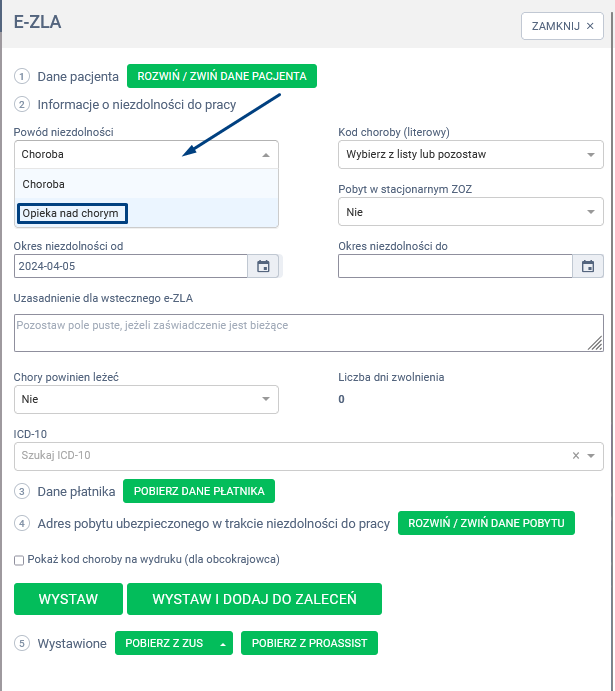Open the Pobierz z ZUS split arrow
Image resolution: width=615 pixels, height=691 pixels.
[222, 644]
